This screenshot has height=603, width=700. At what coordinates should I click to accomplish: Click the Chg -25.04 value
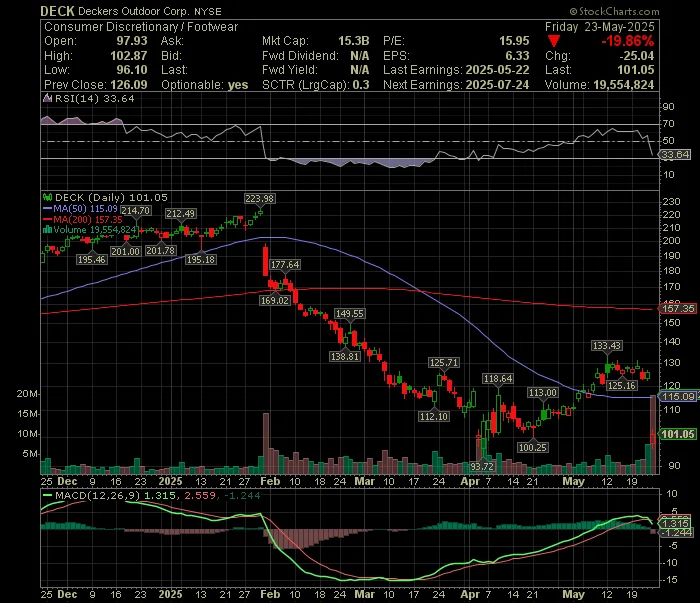tap(636, 56)
